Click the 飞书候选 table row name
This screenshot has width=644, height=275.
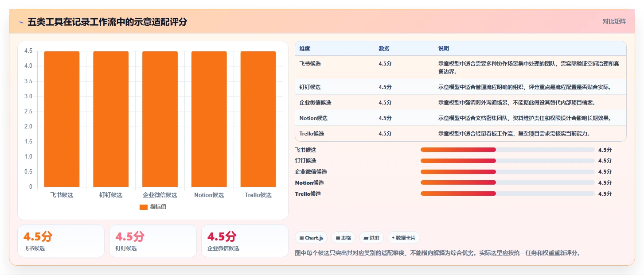[310, 64]
